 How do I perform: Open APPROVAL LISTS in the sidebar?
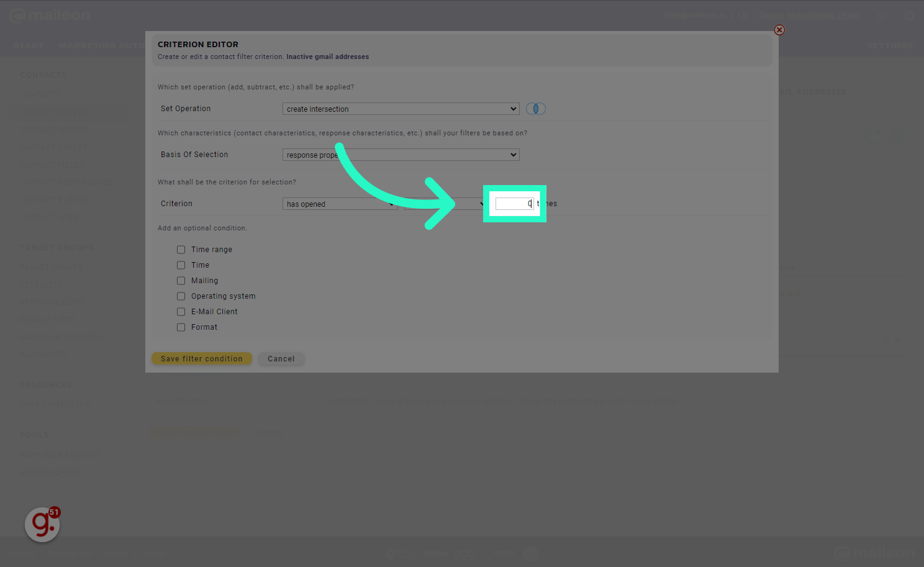[x=51, y=302]
